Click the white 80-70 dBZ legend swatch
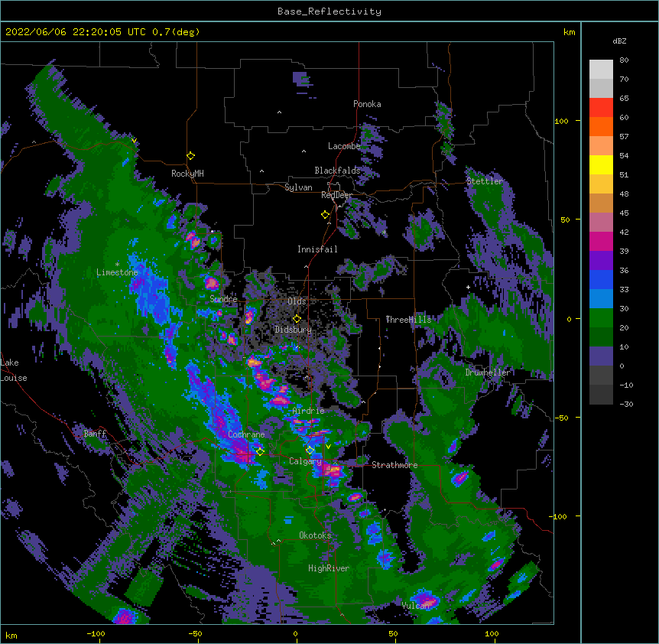 [601, 70]
